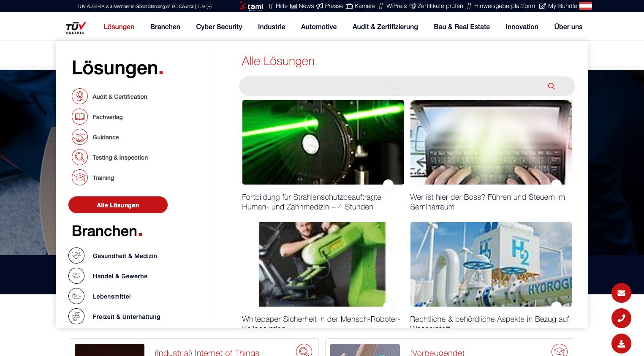Open the Industrie mega menu
Screen dimensions: 644x356
pyautogui.click(x=272, y=27)
